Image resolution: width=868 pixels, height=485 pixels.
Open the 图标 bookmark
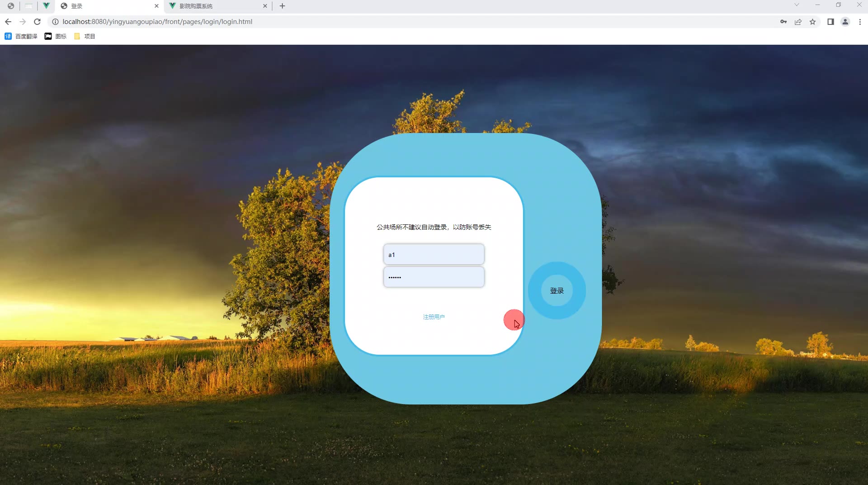click(55, 36)
